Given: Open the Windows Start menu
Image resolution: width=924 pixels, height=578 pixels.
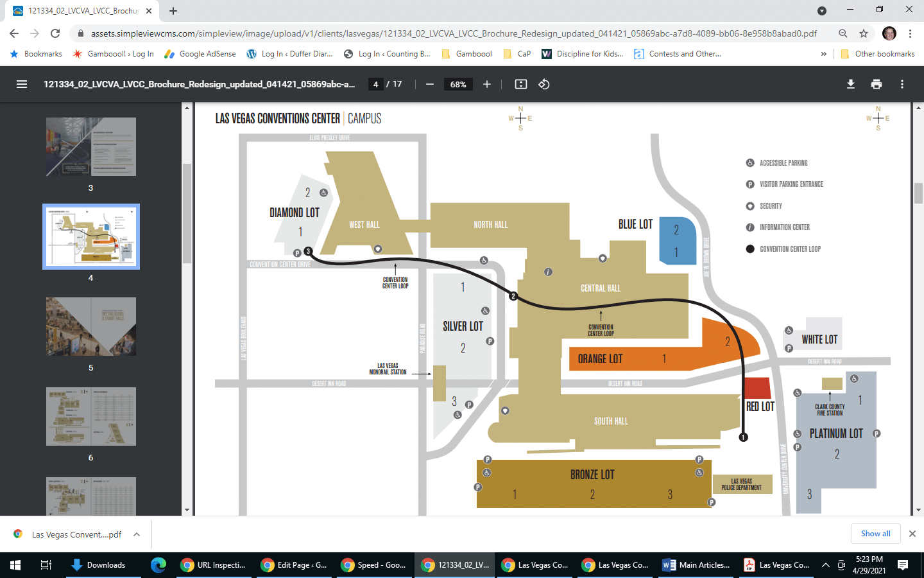Looking at the screenshot, I should coord(15,565).
